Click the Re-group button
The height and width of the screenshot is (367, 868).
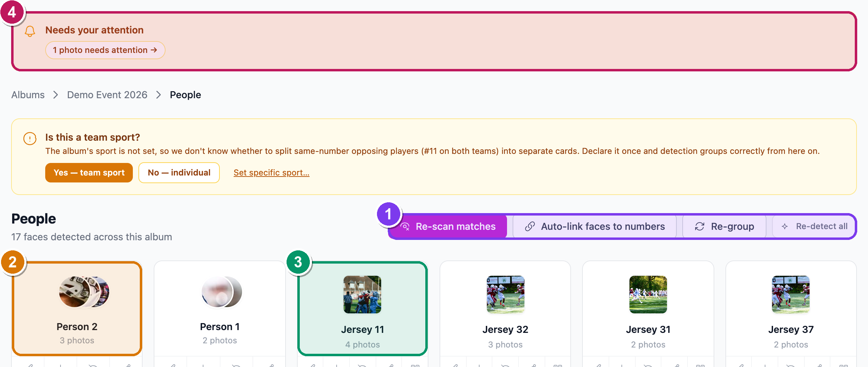pyautogui.click(x=724, y=226)
